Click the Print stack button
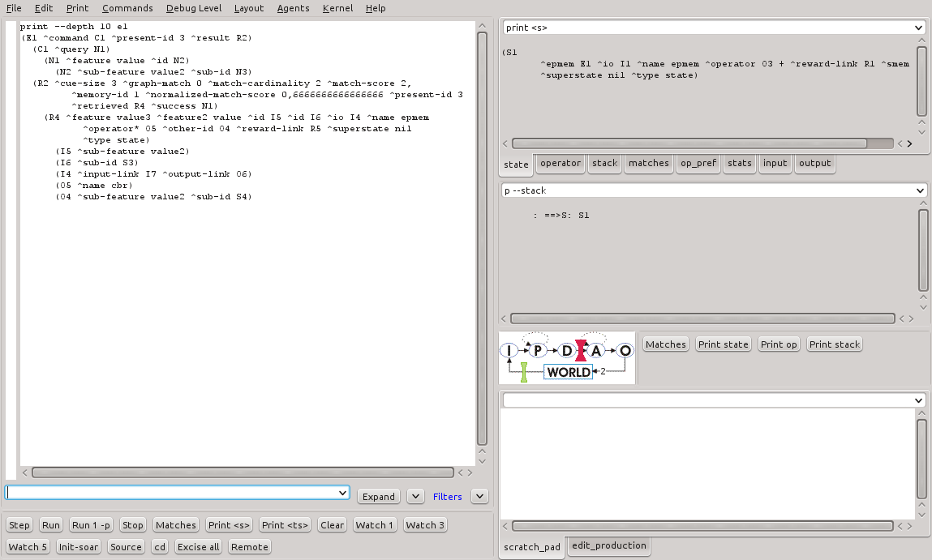 835,344
